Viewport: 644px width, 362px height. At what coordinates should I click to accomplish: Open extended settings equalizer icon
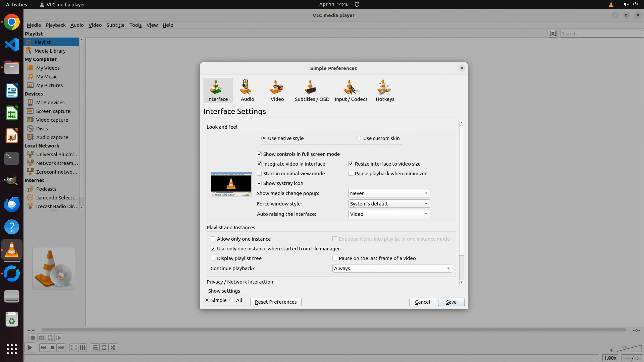(x=83, y=348)
